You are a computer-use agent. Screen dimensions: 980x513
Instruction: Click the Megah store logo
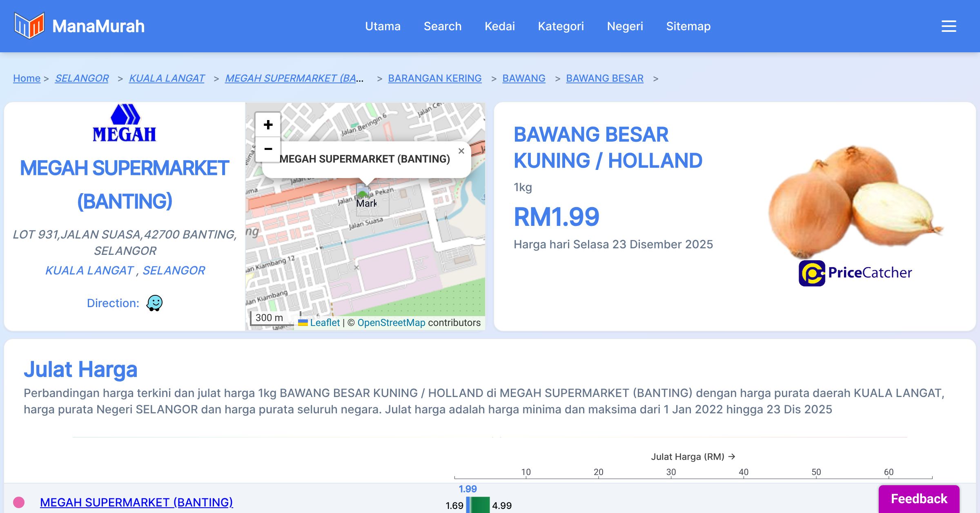tap(125, 123)
